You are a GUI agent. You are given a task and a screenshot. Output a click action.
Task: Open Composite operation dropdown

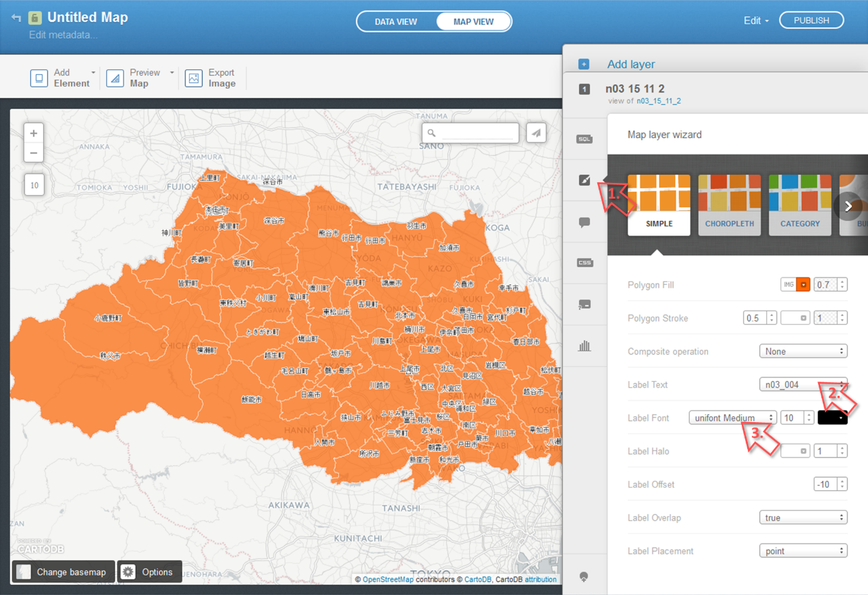803,351
